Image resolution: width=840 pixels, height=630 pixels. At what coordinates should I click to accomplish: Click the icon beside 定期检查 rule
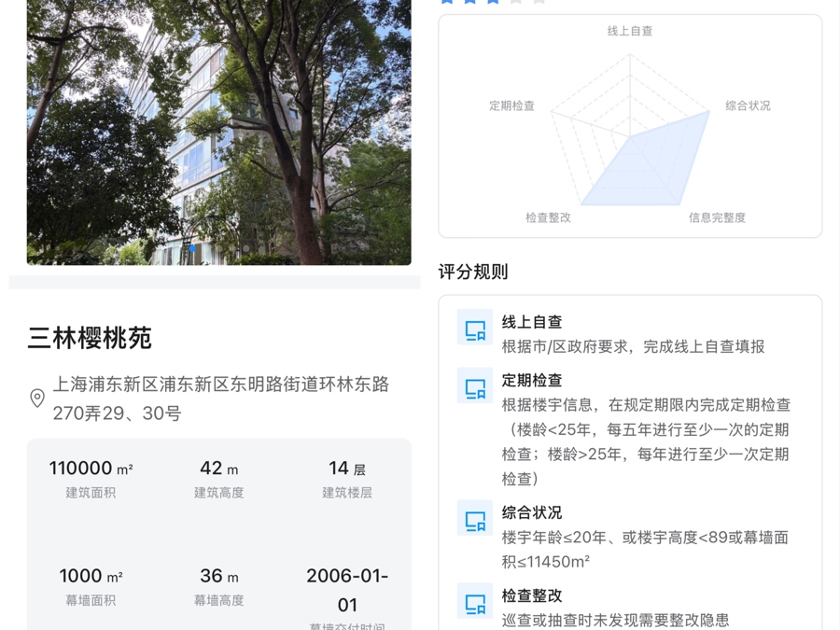point(474,386)
